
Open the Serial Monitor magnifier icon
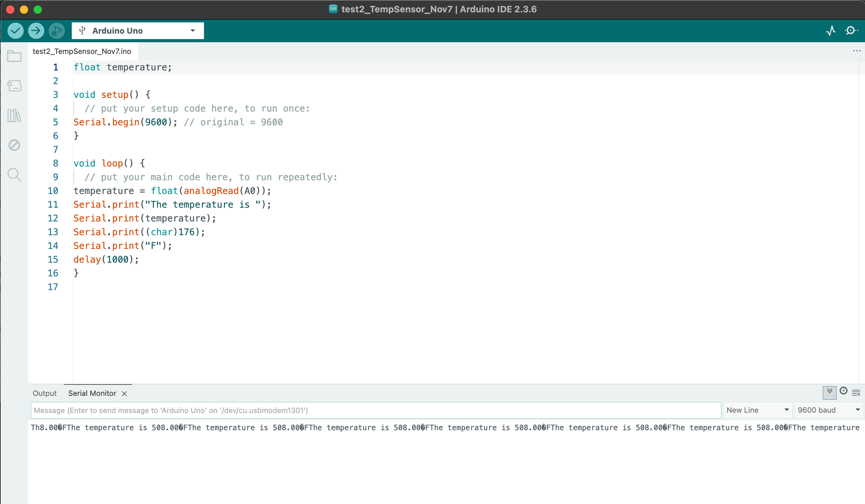point(851,30)
